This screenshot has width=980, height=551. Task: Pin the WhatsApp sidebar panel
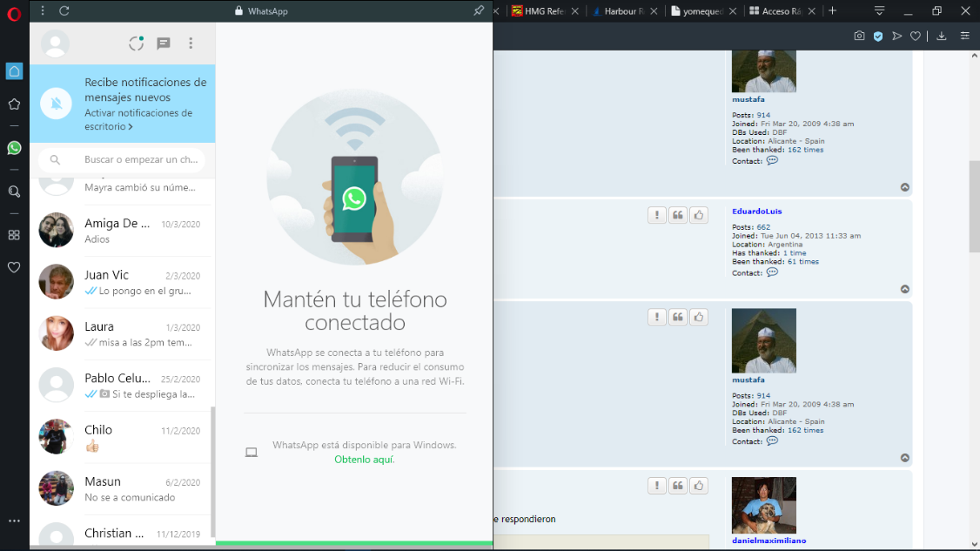point(479,10)
